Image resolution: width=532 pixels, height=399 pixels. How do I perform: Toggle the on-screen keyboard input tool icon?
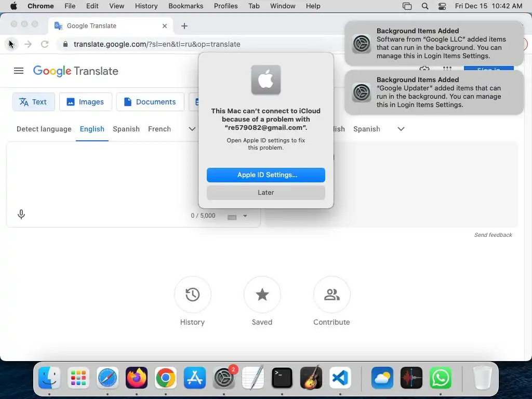pos(232,217)
